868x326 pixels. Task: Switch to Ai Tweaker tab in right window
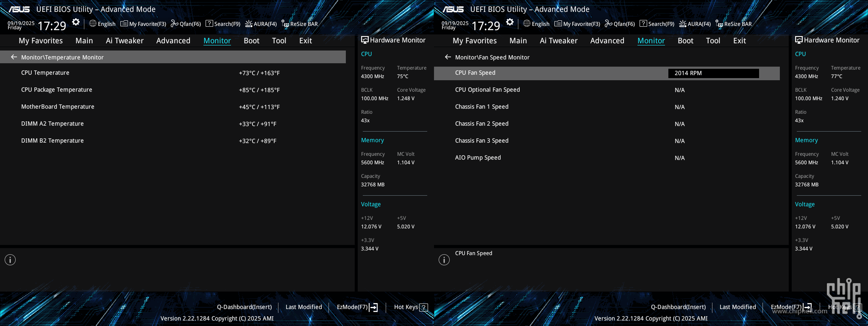point(559,41)
